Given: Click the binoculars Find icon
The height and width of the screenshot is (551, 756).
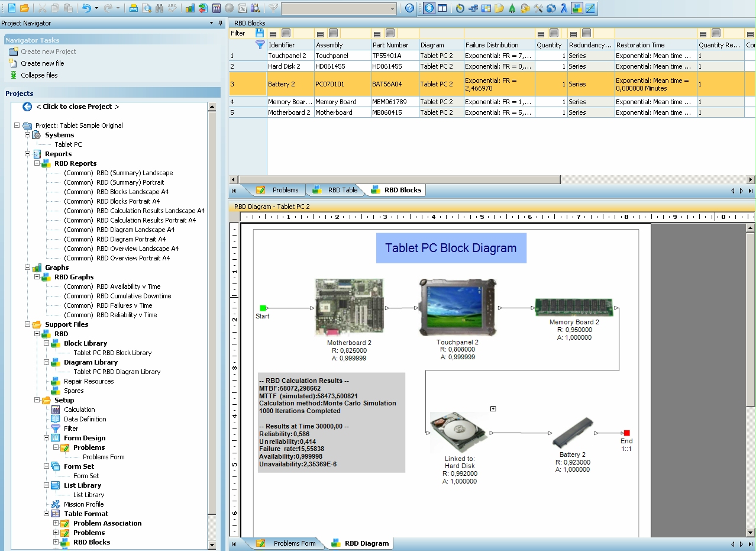Looking at the screenshot, I should pyautogui.click(x=159, y=8).
